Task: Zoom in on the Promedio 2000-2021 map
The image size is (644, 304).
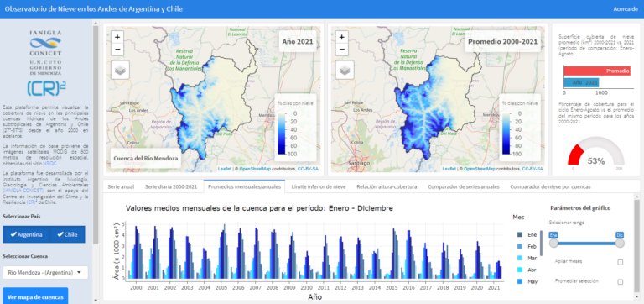Action: tap(342, 37)
